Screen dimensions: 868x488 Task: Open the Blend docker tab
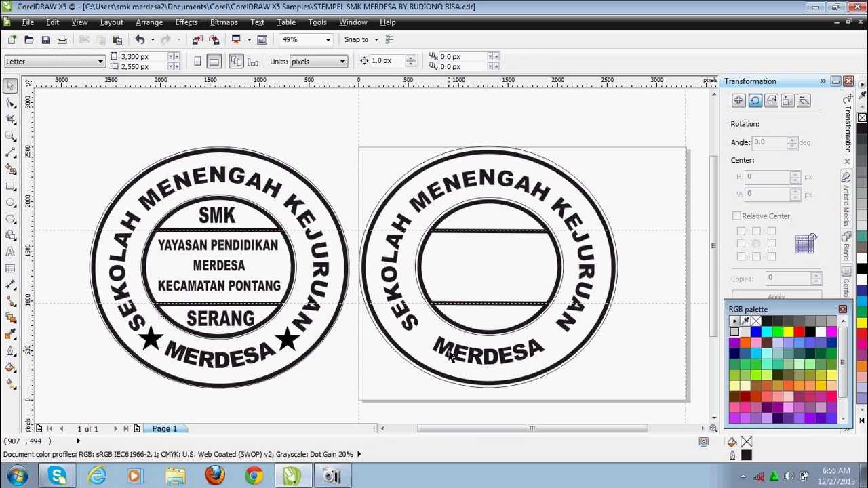pyautogui.click(x=846, y=247)
